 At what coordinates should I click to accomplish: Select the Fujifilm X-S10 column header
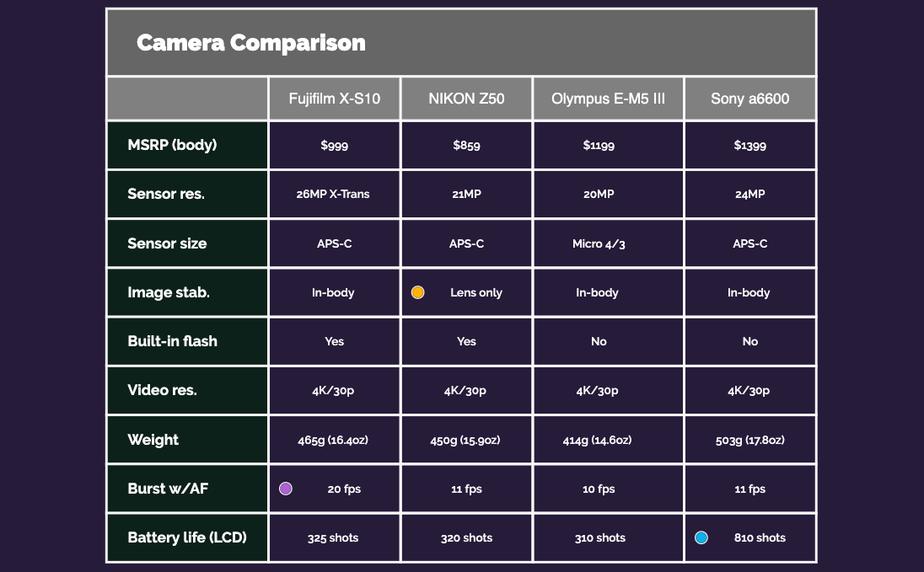click(335, 99)
